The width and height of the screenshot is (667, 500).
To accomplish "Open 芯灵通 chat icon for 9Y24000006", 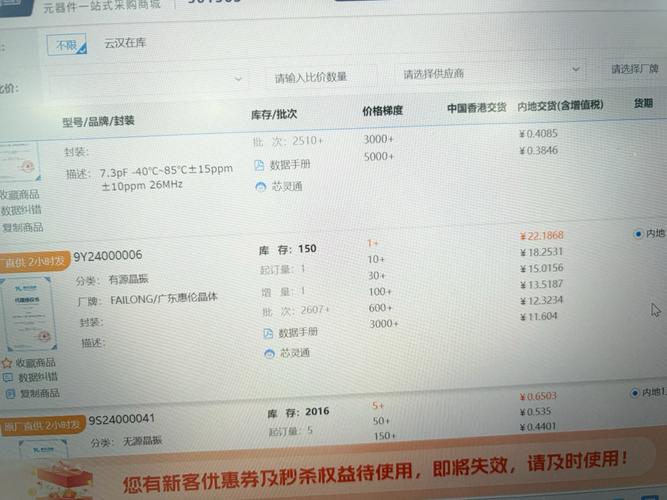I will [269, 354].
